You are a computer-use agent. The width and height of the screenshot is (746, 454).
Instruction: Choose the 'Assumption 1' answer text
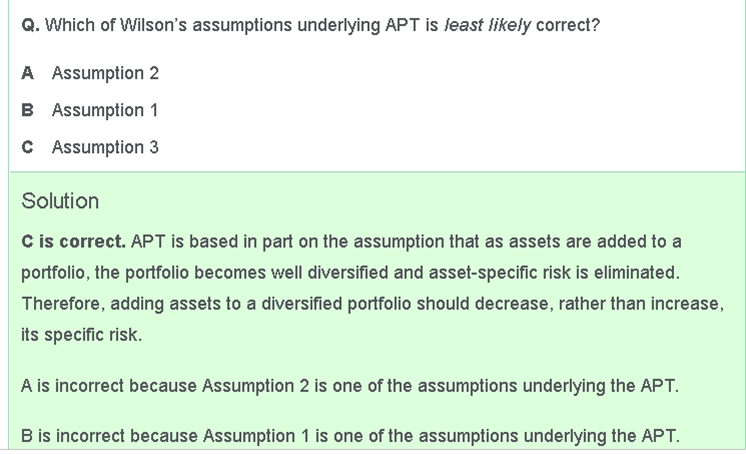coord(105,110)
